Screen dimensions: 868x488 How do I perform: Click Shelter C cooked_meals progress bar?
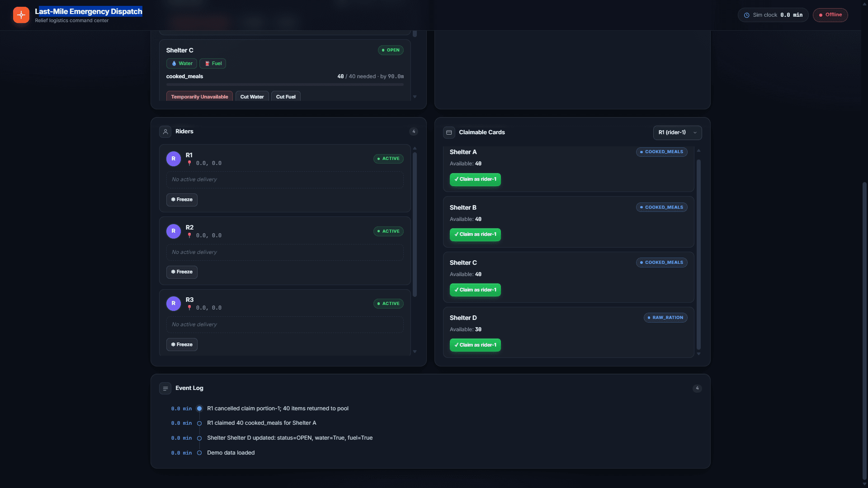point(285,84)
